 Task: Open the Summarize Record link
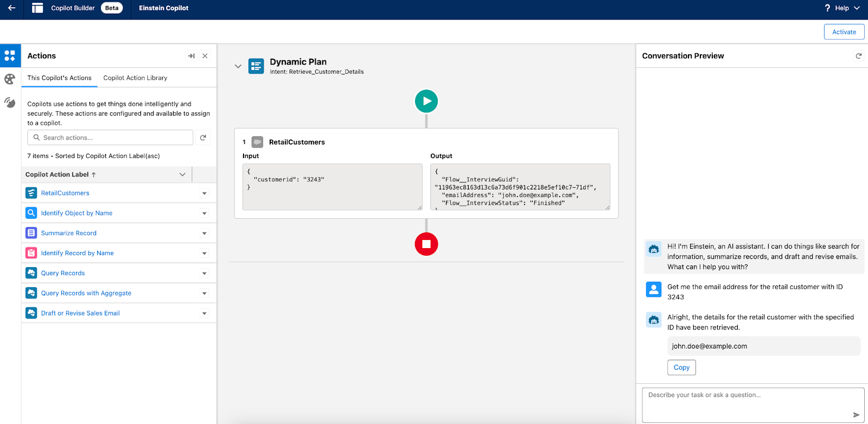click(x=69, y=233)
